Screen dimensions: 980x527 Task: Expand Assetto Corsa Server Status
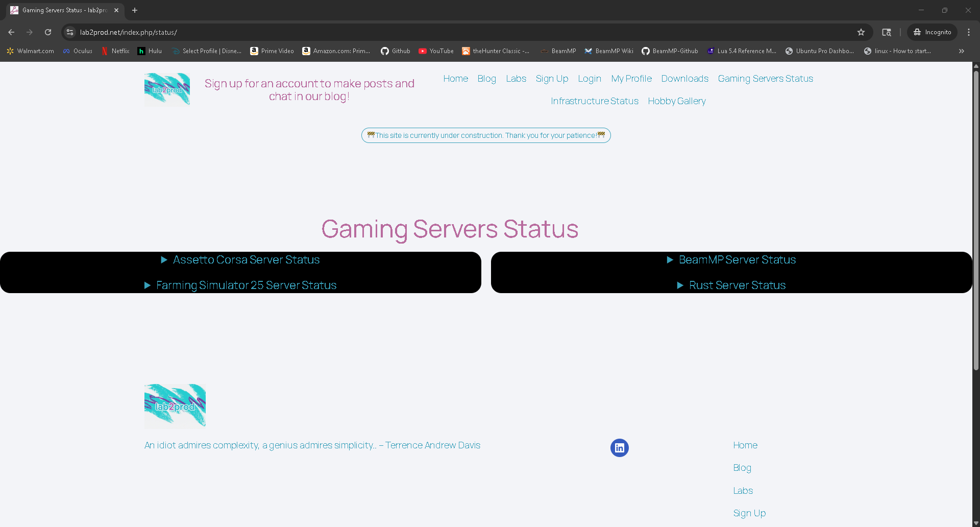[240, 260]
